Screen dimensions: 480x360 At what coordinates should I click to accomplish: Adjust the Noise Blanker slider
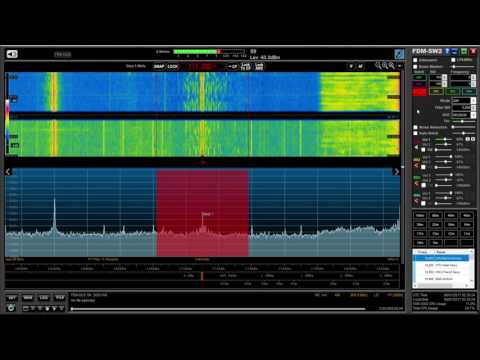tap(464, 67)
